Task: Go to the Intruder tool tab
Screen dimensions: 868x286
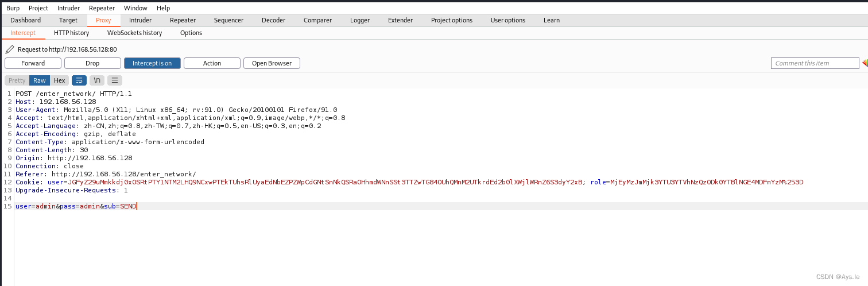Action: (x=141, y=20)
